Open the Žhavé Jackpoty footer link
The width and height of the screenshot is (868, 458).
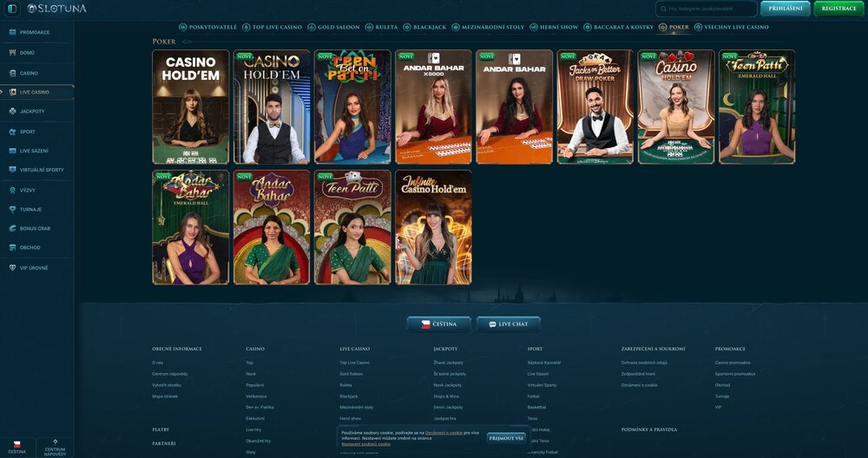[x=448, y=363]
